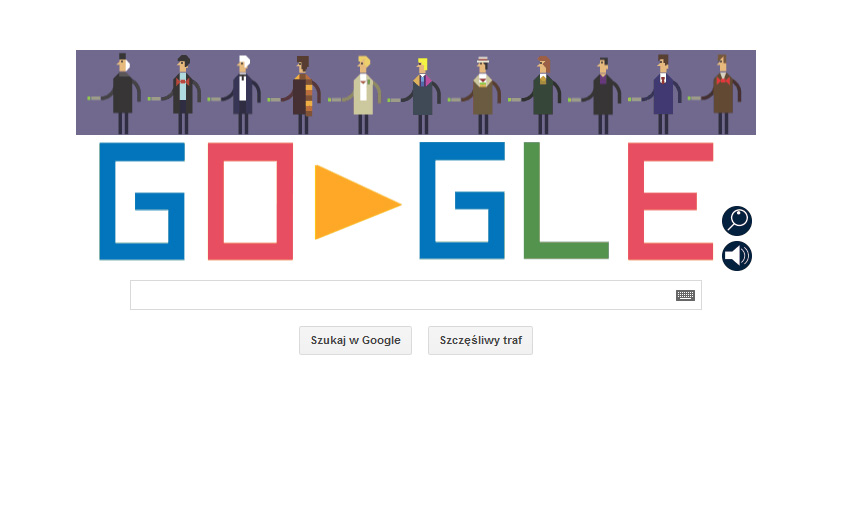Select the last Doctor with red bow tie

[722, 94]
